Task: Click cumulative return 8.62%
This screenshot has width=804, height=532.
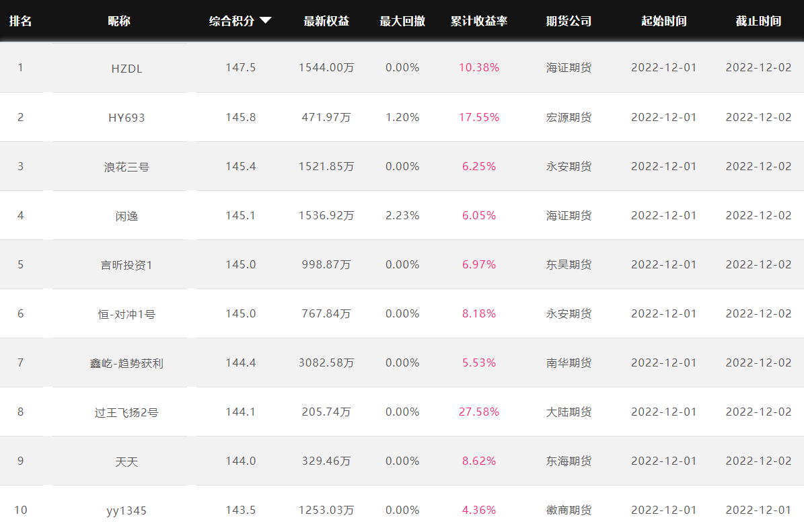Action: click(479, 461)
